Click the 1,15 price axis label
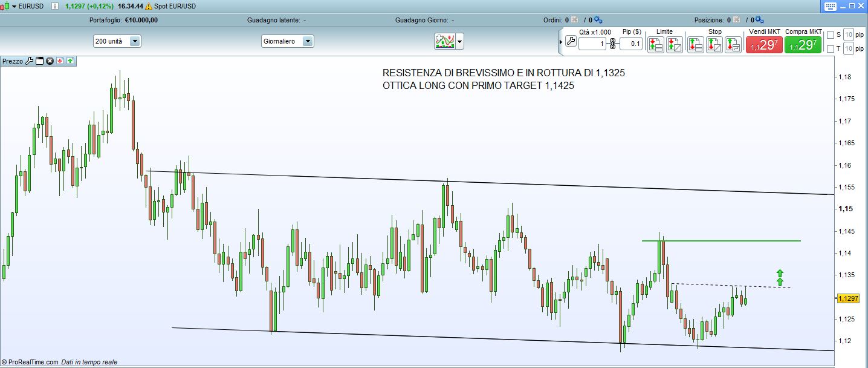868x368 pixels. (845, 209)
